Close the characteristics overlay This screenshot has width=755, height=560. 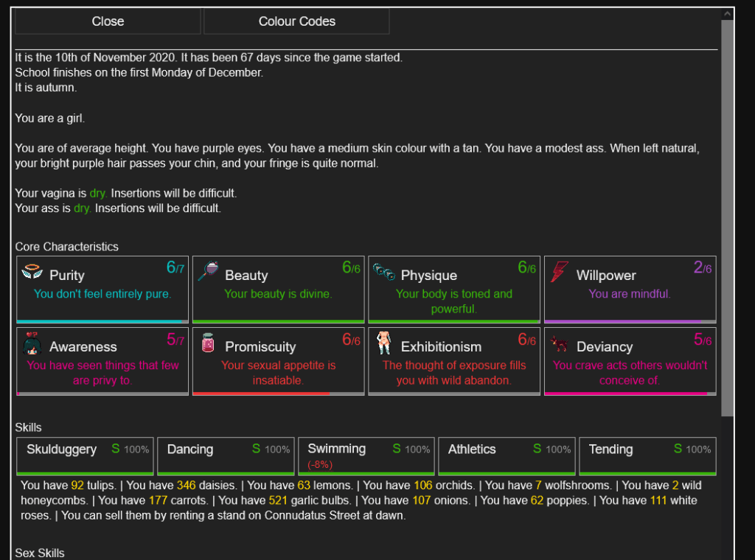pyautogui.click(x=108, y=21)
